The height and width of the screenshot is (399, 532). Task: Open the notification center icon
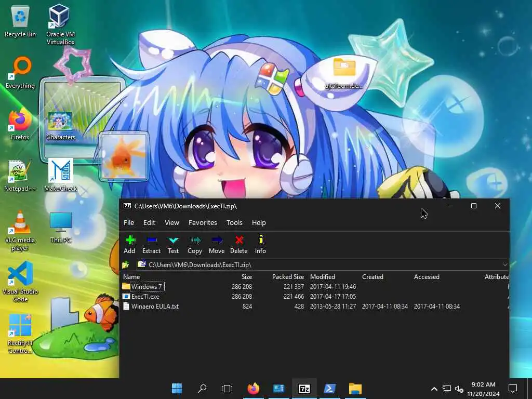click(513, 388)
